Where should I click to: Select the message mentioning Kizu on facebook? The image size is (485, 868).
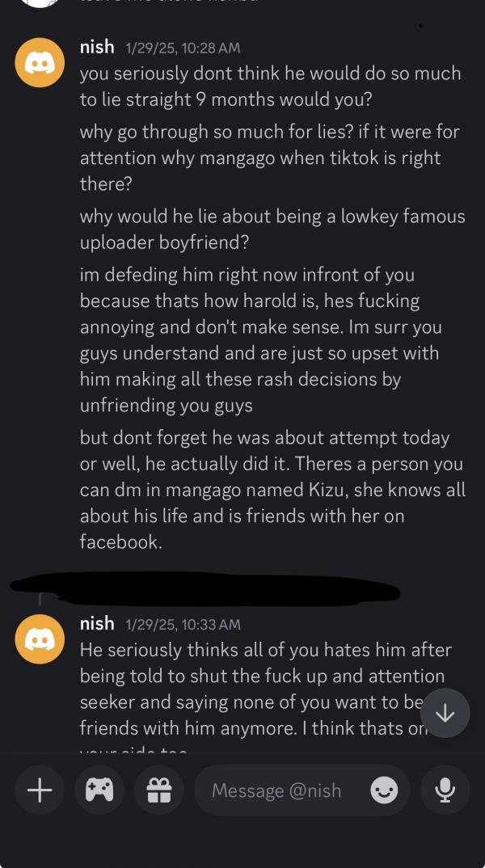tap(272, 489)
